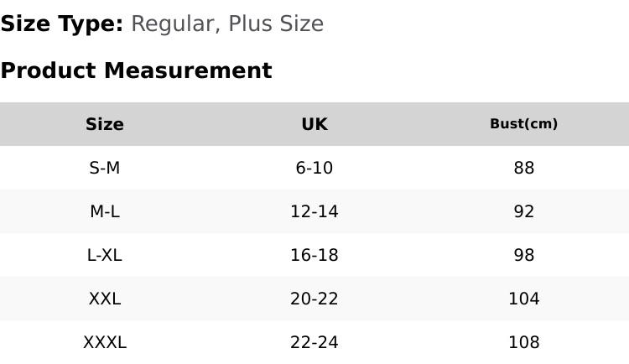Select the XXXL size cell
Viewport: 629px width, 364px height.
point(105,343)
